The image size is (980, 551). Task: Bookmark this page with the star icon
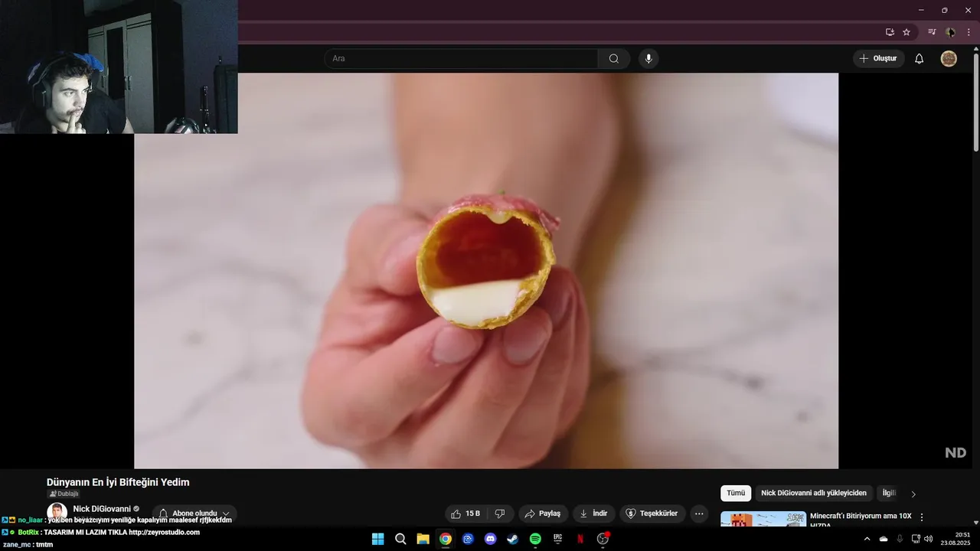[906, 32]
